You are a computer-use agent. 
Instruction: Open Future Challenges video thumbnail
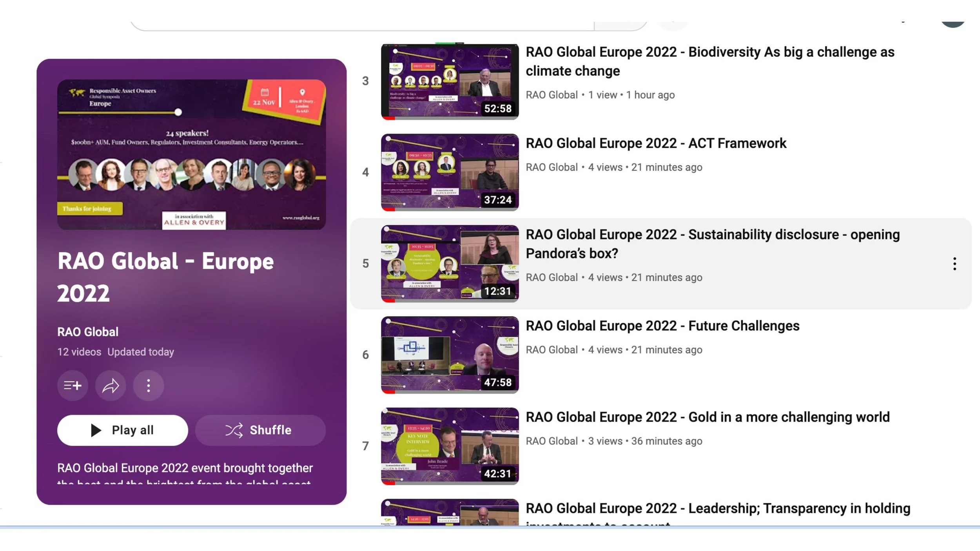(x=450, y=355)
